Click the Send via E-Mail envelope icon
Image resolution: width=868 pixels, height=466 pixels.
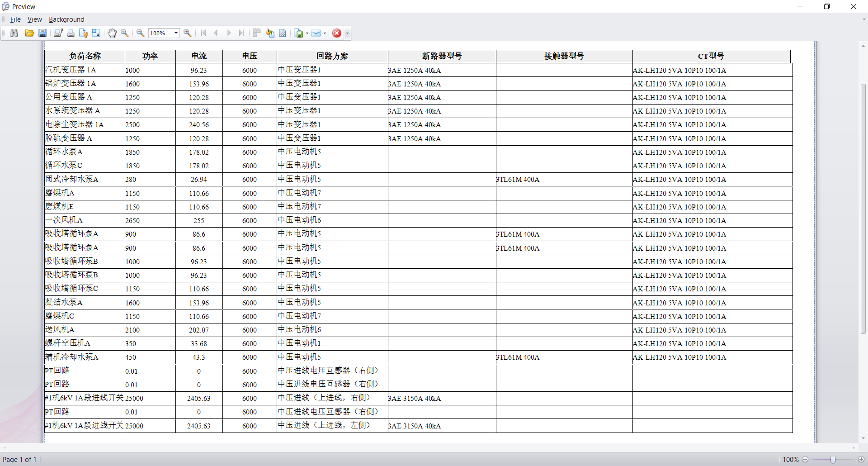(x=316, y=33)
